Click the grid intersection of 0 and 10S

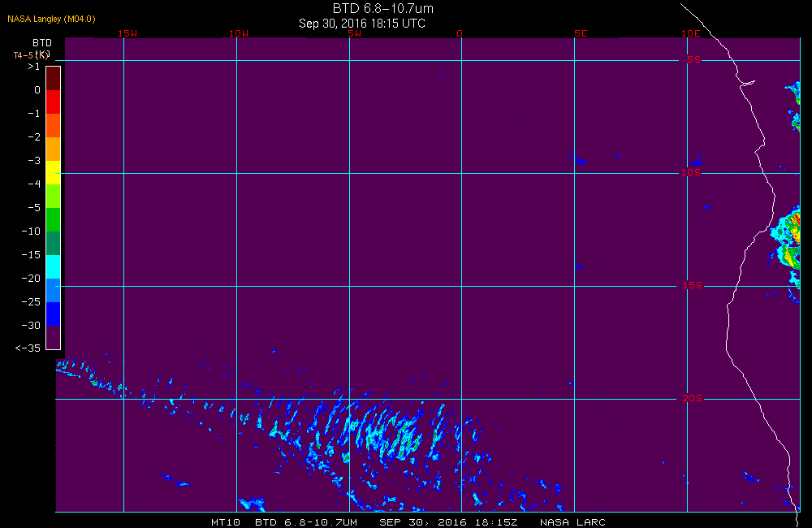click(x=461, y=174)
